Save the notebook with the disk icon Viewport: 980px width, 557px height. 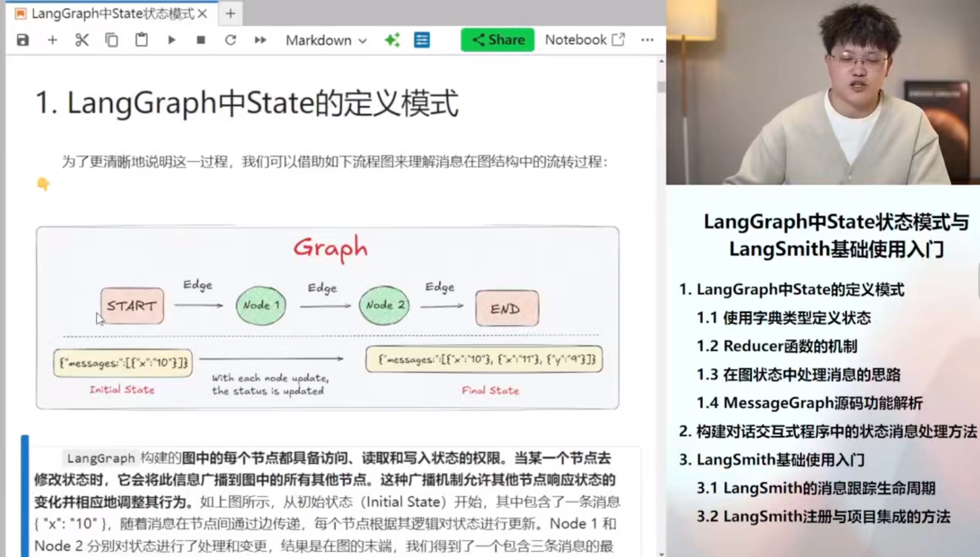point(23,40)
